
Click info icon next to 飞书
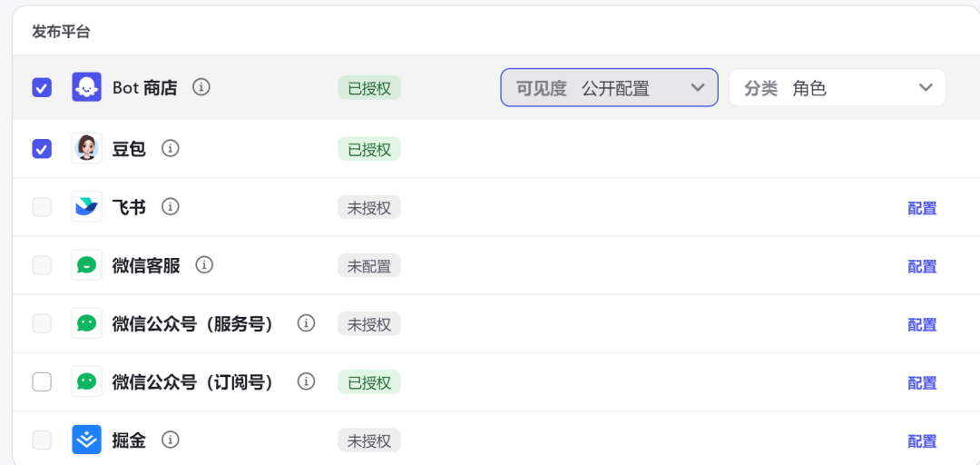(x=170, y=206)
